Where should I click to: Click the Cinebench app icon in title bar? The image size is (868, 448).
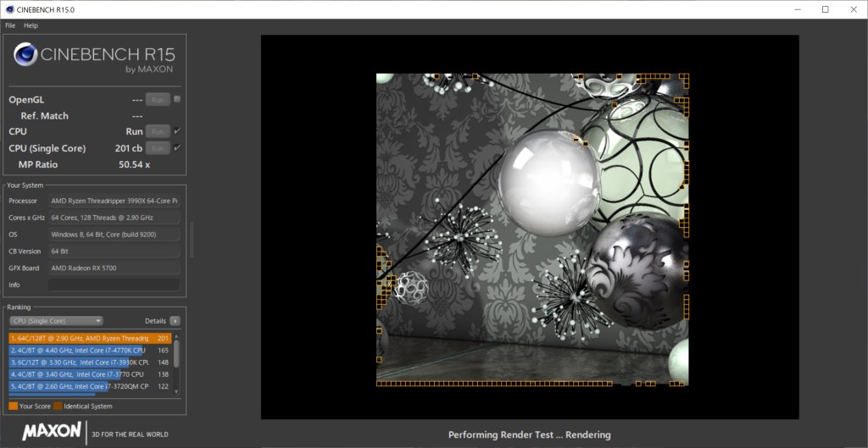tap(8, 9)
